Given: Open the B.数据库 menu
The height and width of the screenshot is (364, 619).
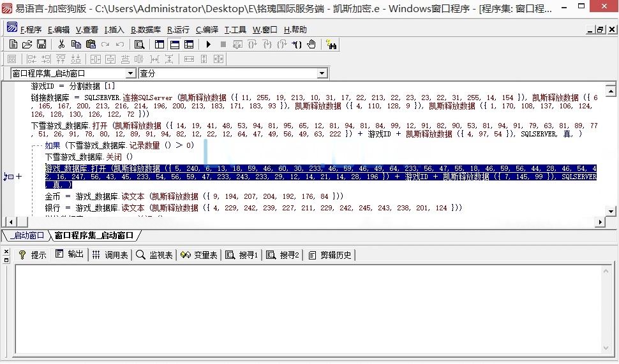Looking at the screenshot, I should [145, 29].
